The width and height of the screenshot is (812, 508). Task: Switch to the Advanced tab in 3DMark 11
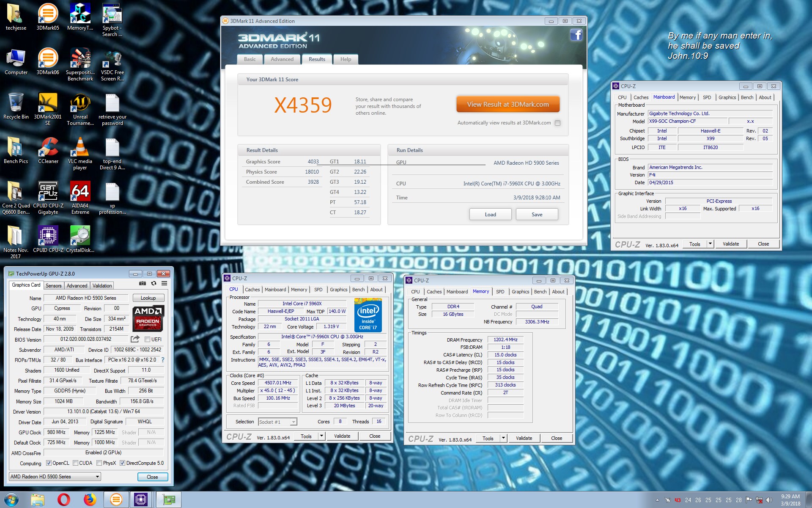click(x=282, y=59)
